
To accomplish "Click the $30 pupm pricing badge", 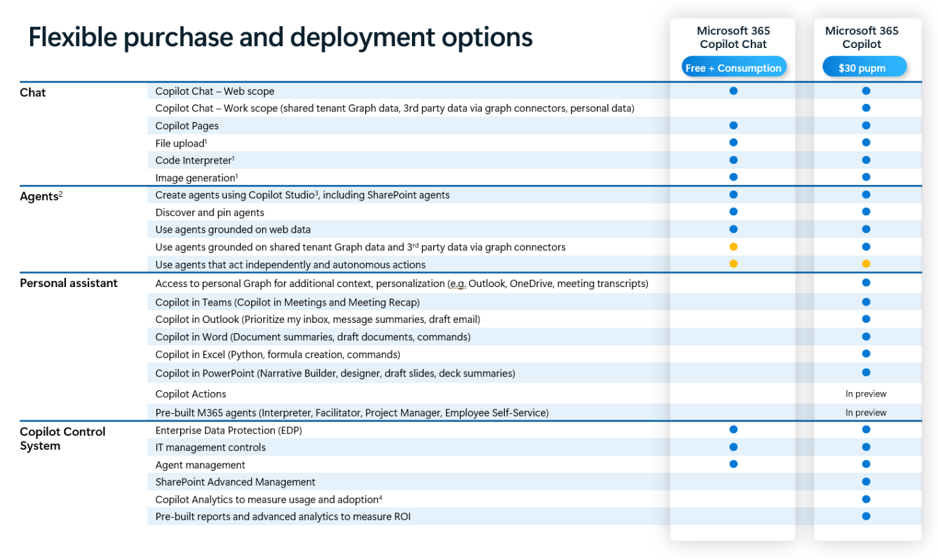I will 864,67.
